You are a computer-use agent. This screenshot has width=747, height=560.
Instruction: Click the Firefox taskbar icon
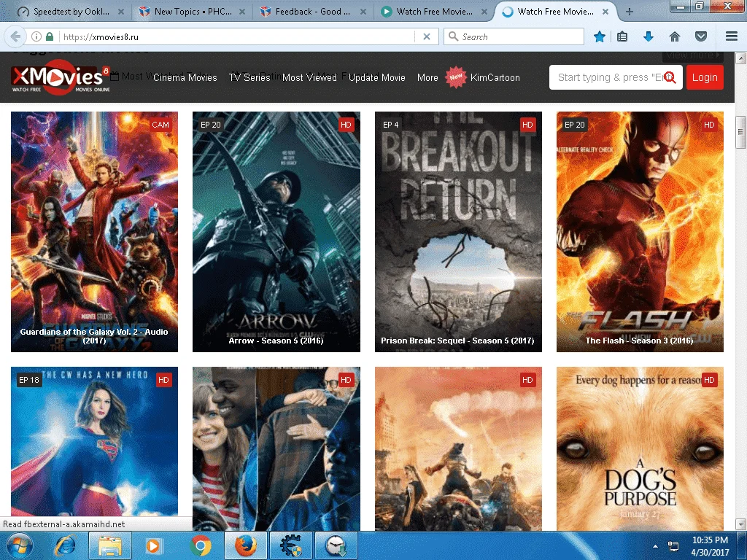pyautogui.click(x=245, y=545)
